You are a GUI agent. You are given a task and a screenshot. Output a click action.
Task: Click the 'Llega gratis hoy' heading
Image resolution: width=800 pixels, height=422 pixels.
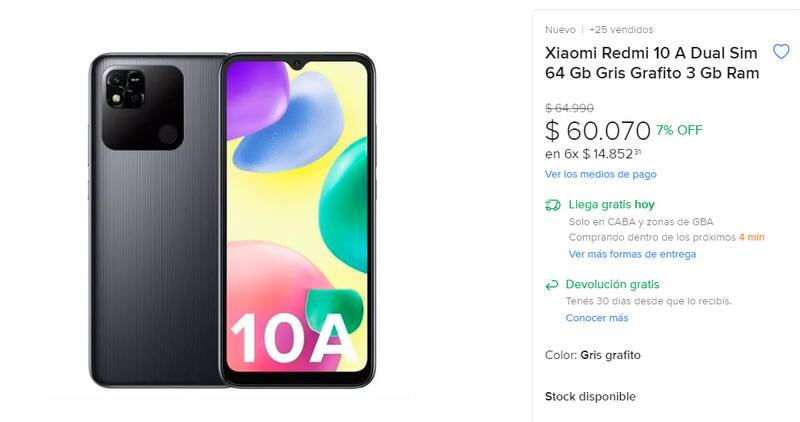coord(611,205)
